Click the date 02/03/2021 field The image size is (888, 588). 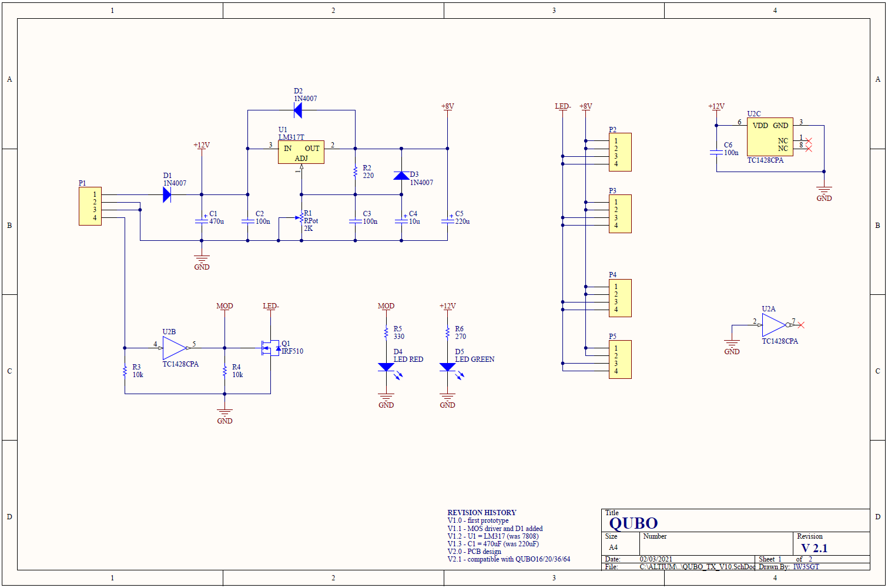(x=656, y=559)
